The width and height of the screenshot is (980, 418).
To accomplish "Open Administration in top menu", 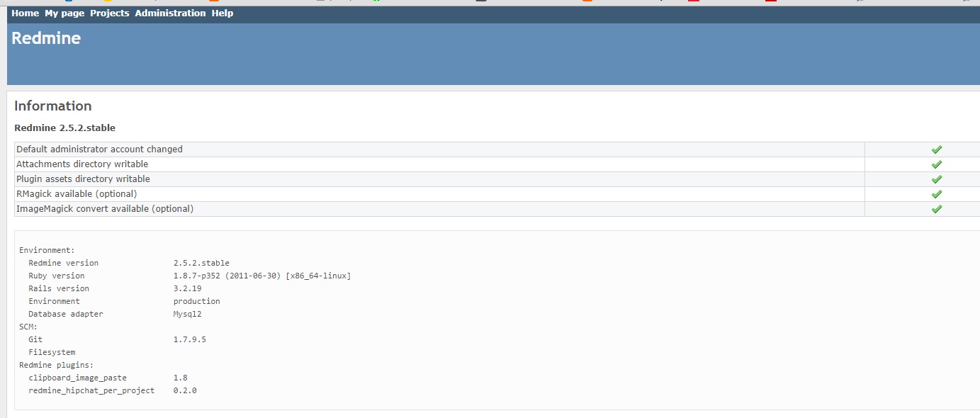I will [x=170, y=13].
